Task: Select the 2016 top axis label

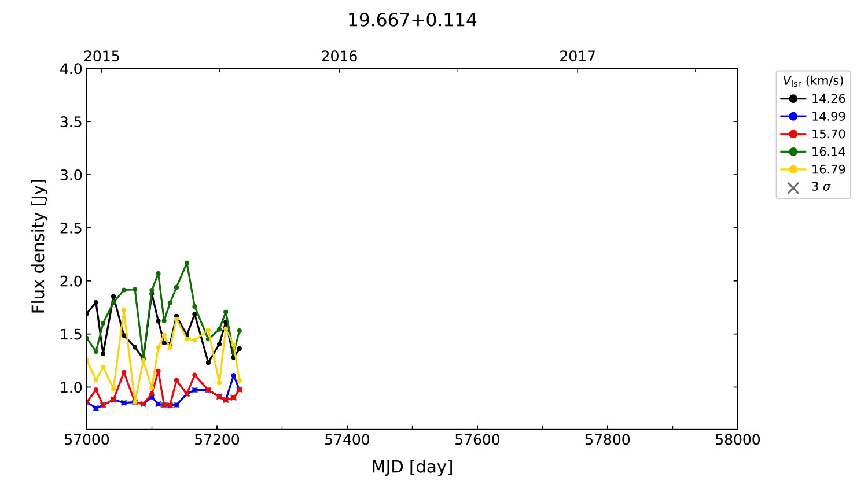Action: [339, 56]
